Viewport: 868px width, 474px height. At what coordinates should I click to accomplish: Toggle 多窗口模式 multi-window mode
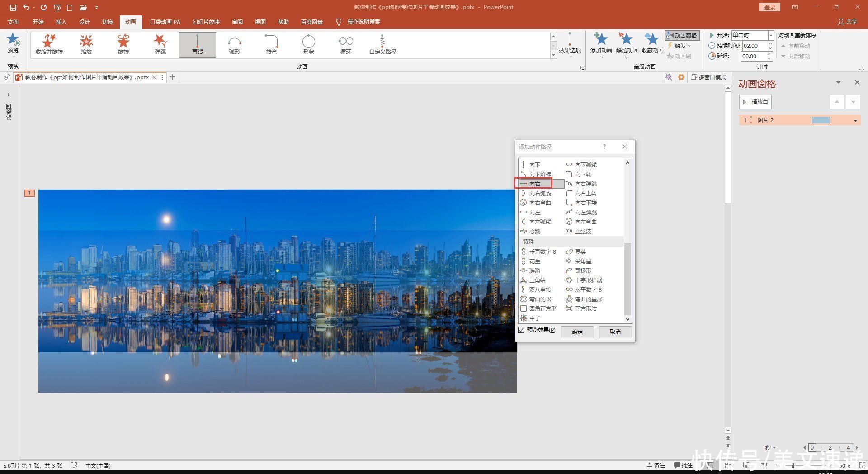coord(708,77)
